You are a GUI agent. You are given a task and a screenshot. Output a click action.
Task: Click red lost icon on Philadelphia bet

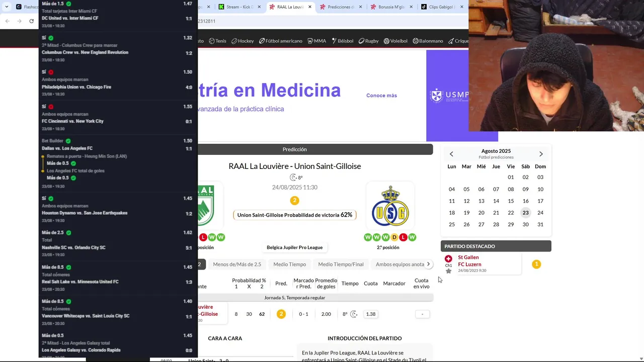(51, 72)
